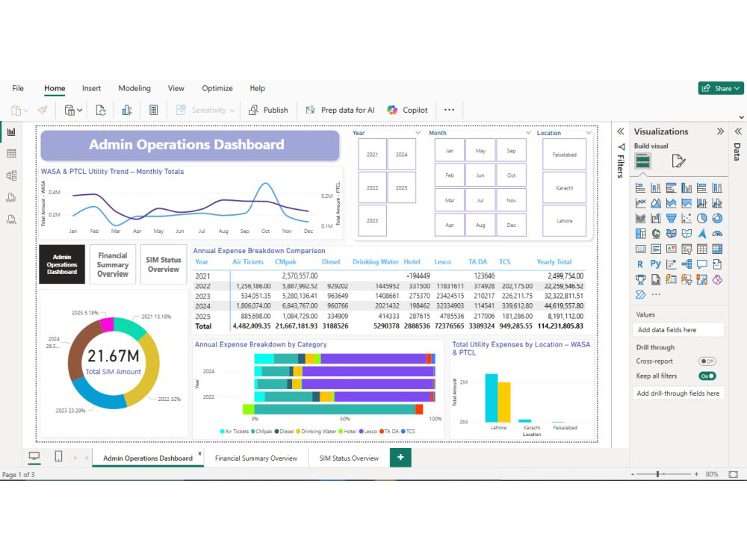Open Report view in left sidebar
Screen dimensions: 747x560
point(11,132)
